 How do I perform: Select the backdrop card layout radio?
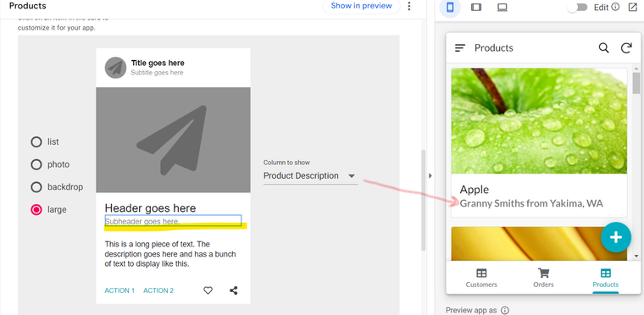coord(36,187)
